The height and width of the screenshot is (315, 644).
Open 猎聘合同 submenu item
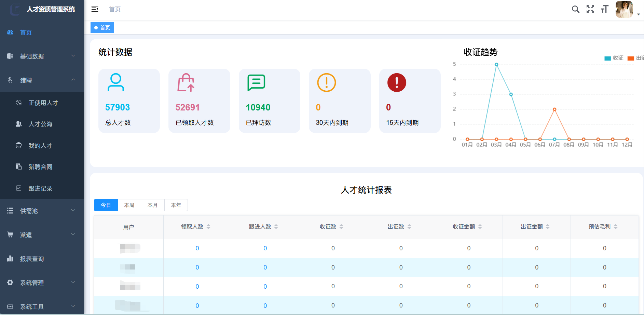coord(42,167)
